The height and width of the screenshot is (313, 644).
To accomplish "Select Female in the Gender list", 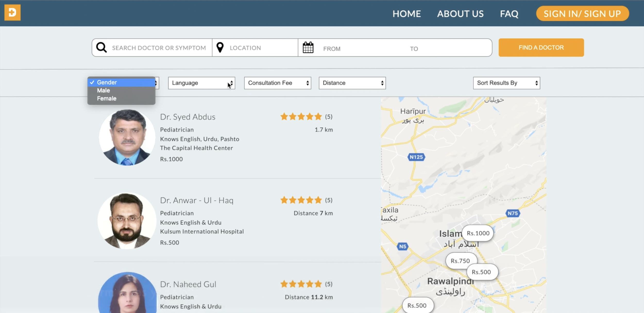I will pyautogui.click(x=107, y=99).
